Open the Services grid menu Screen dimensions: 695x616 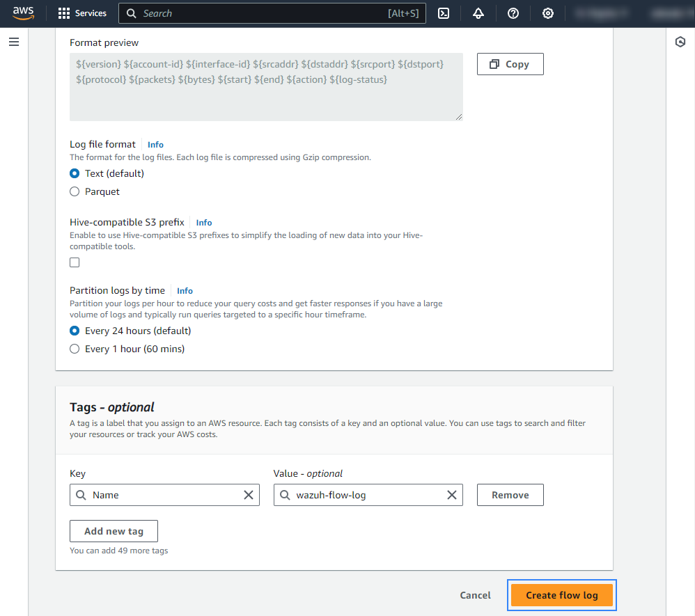point(82,13)
